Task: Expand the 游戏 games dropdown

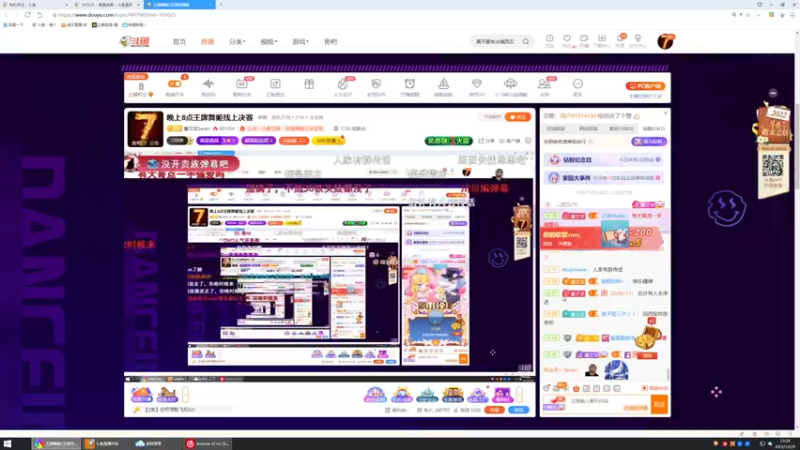Action: click(301, 42)
